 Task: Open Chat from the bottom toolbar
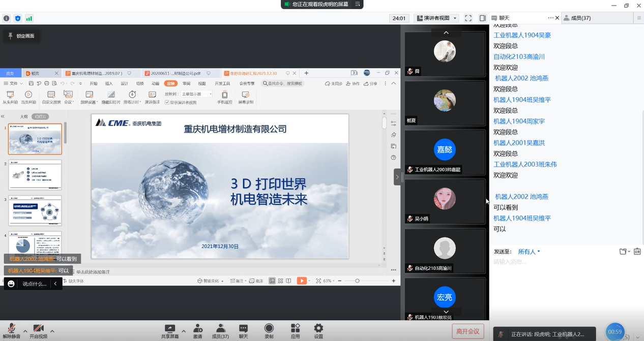[244, 331]
